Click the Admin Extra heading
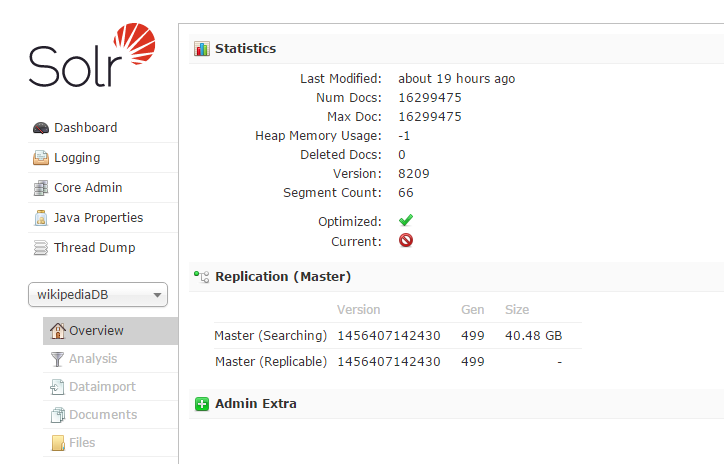Screen dimensions: 724x464 tap(256, 404)
